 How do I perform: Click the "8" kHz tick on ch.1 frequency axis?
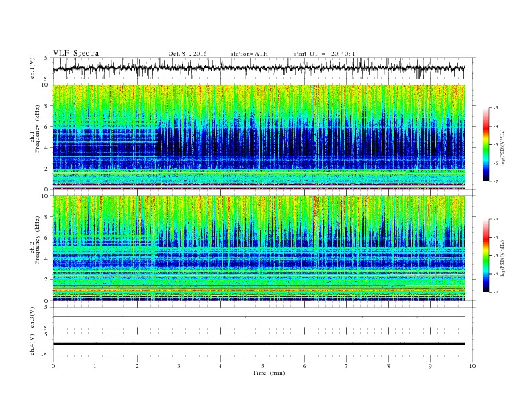[47, 106]
